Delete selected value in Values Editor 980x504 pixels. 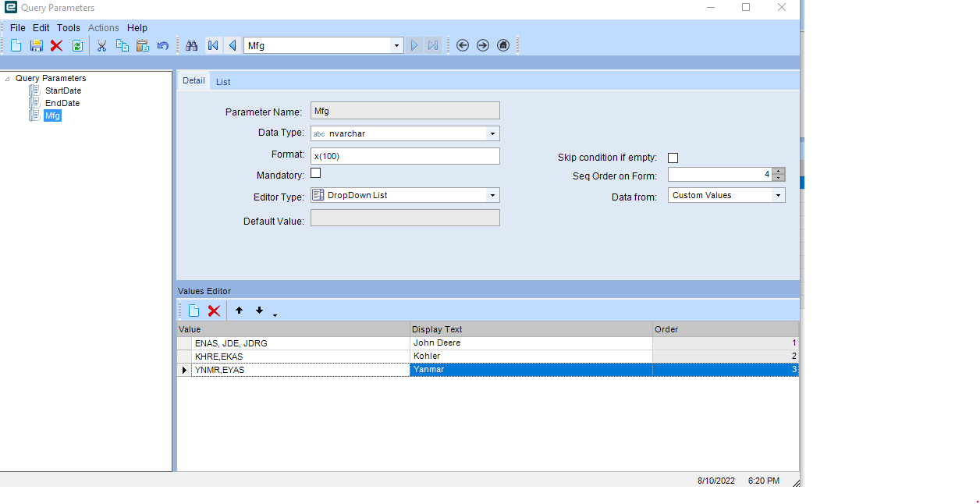coord(214,311)
